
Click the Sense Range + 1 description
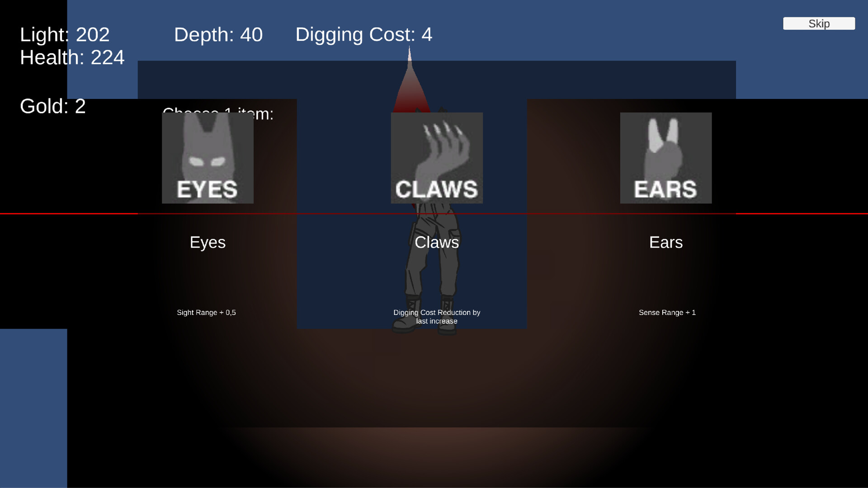pos(667,313)
